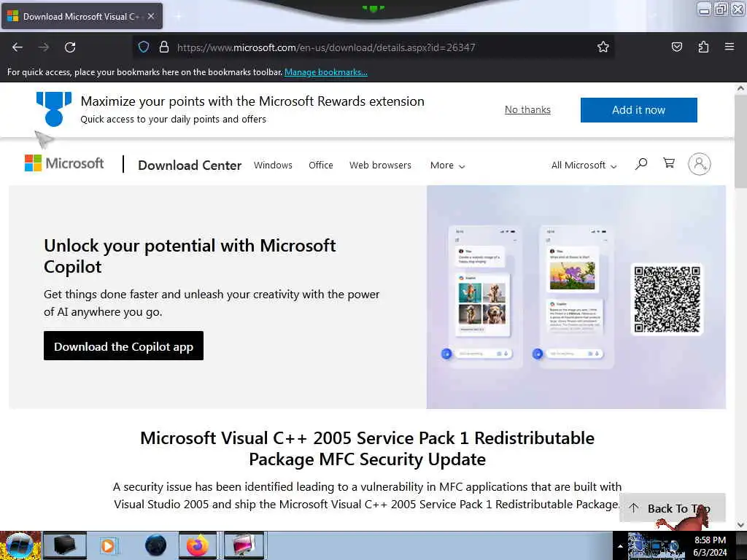The image size is (747, 560).
Task: Save page to Pocket icon
Action: tap(676, 47)
